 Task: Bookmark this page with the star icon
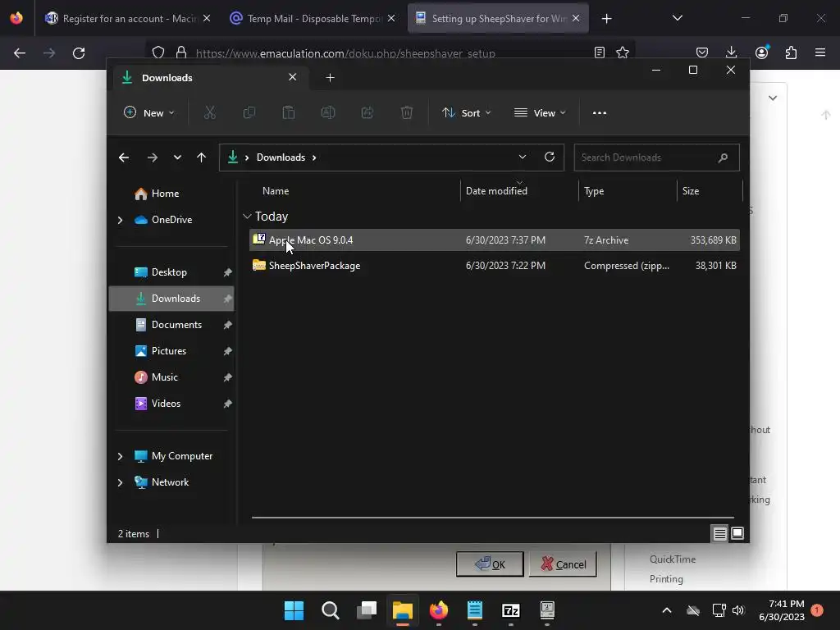coord(623,52)
